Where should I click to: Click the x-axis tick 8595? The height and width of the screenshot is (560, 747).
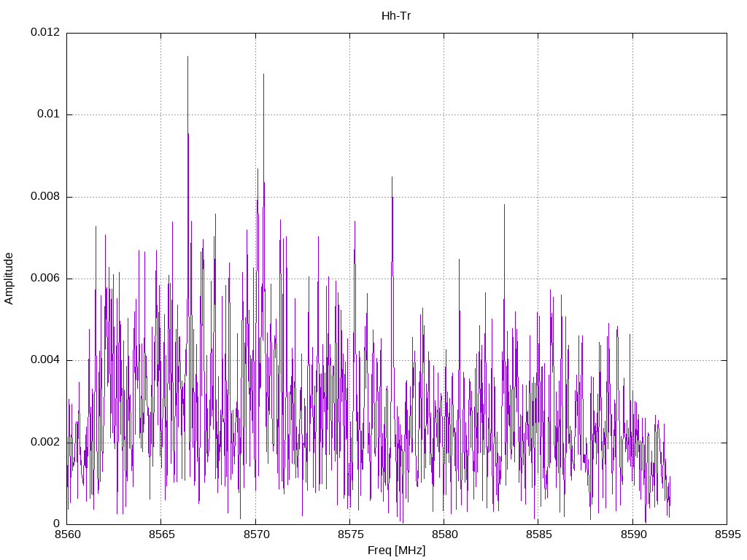point(727,534)
